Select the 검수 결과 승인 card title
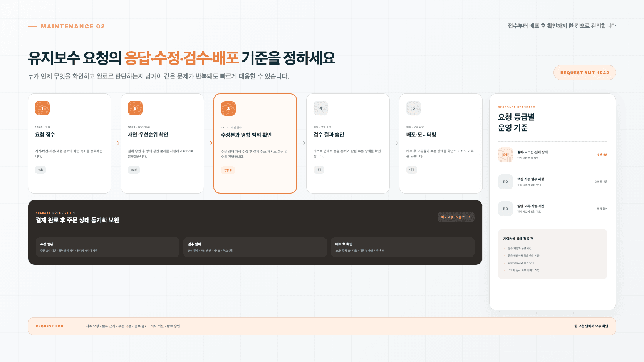This screenshot has height=362, width=644. tap(329, 135)
